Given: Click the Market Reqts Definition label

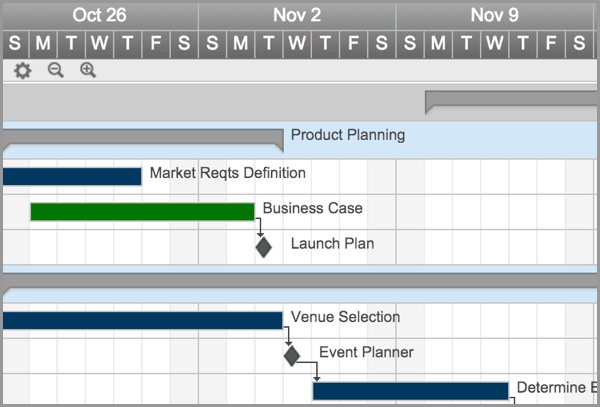Looking at the screenshot, I should click(227, 174).
